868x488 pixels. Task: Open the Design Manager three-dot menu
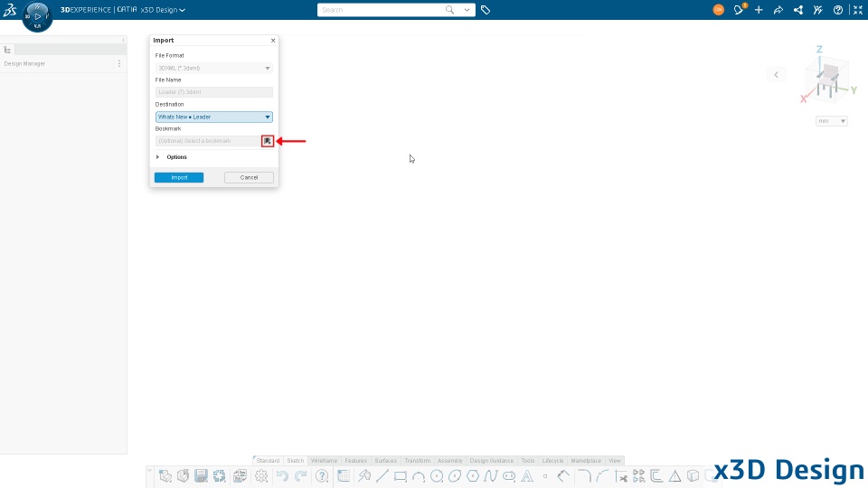click(119, 63)
